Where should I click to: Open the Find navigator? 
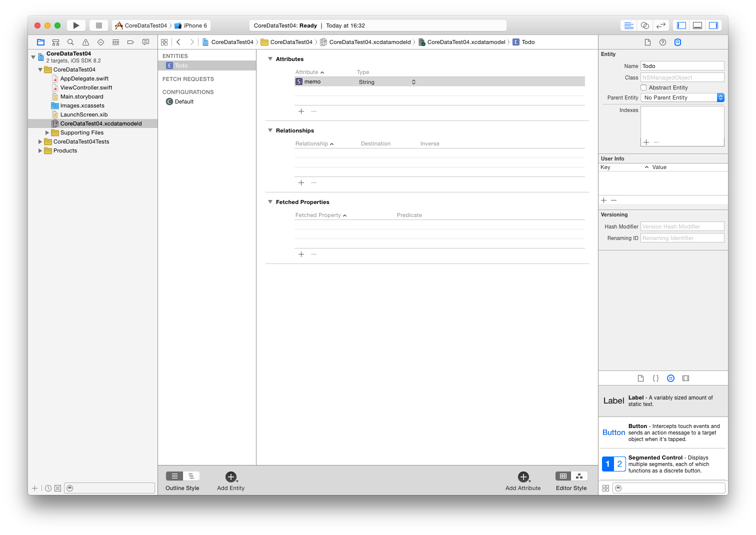(70, 42)
